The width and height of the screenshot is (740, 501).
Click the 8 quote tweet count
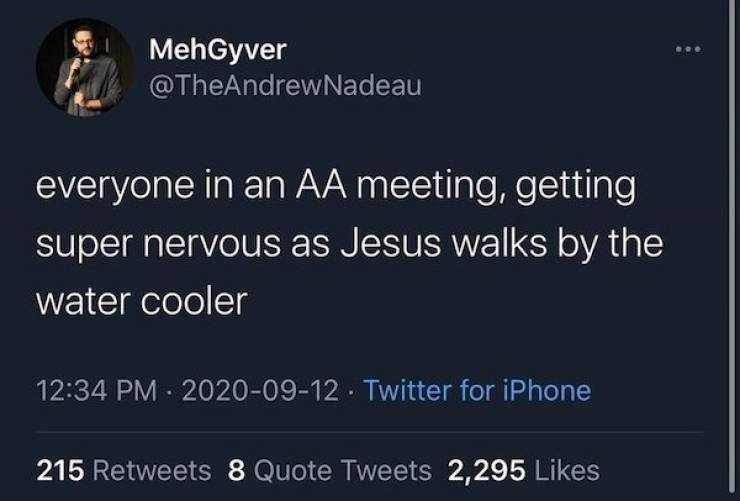237,470
